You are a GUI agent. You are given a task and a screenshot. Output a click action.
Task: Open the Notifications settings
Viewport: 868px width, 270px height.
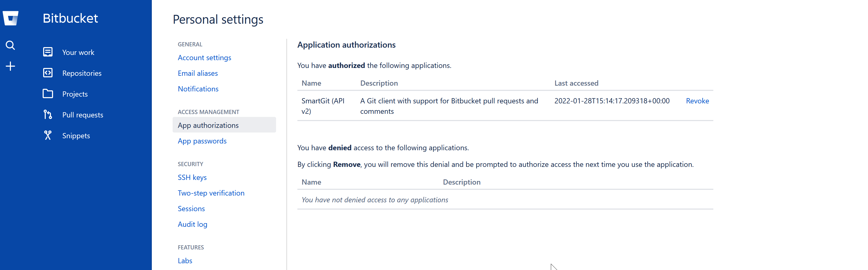[x=198, y=89]
